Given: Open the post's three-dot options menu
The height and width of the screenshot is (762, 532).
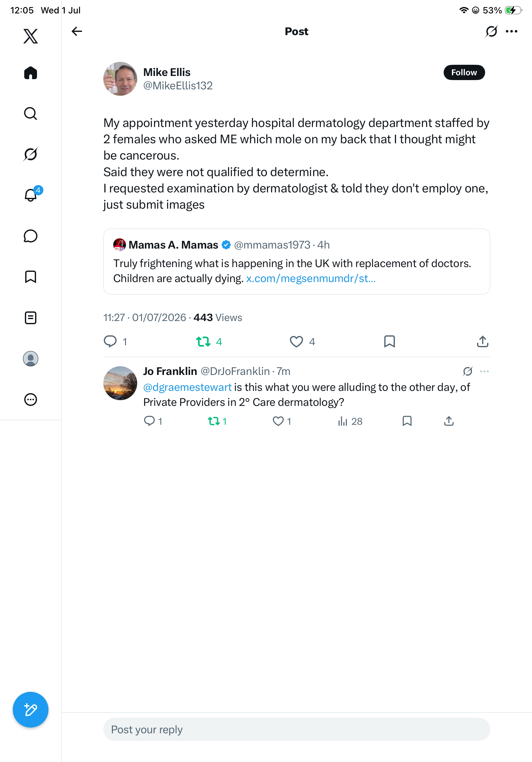Looking at the screenshot, I should pyautogui.click(x=512, y=32).
